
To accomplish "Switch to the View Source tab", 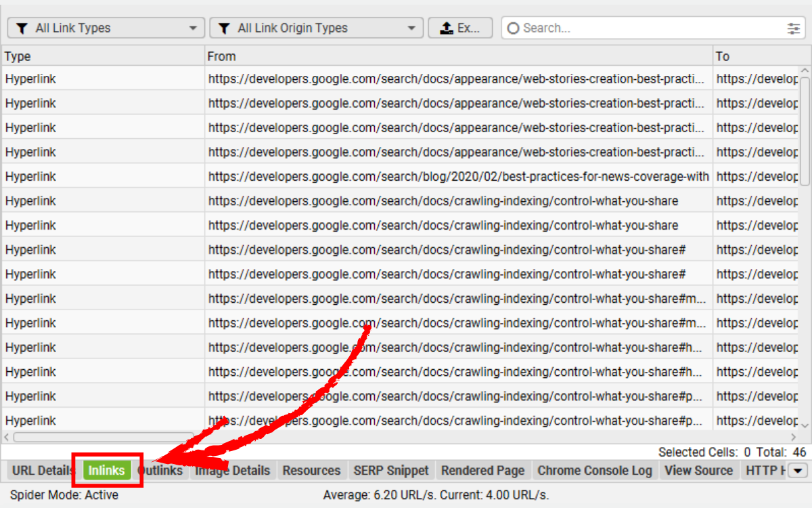I will (700, 470).
